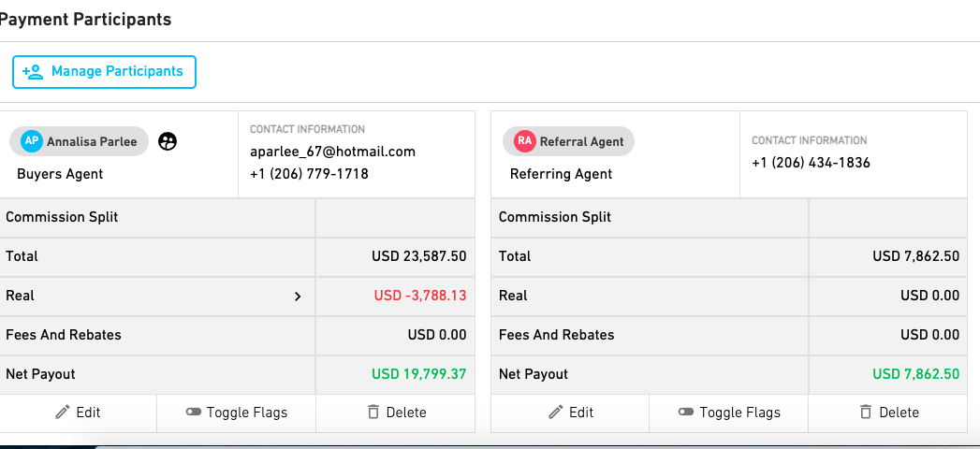Click the pencil icon for Buyers Agent Edit
The width and height of the screenshot is (980, 449).
(63, 413)
